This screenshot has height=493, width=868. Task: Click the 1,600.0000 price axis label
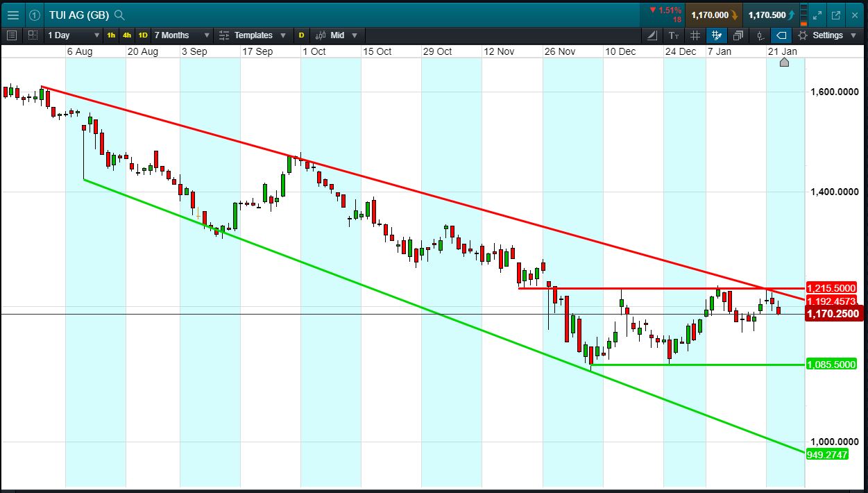pos(835,92)
